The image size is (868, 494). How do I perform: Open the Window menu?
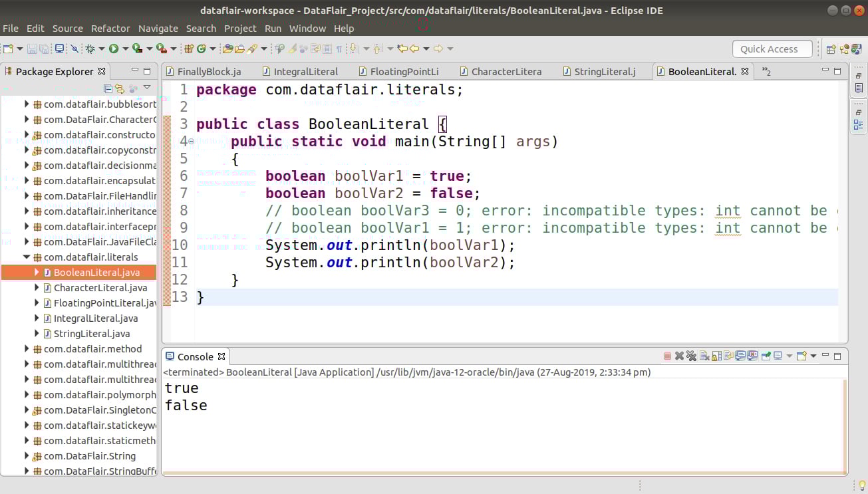point(307,28)
